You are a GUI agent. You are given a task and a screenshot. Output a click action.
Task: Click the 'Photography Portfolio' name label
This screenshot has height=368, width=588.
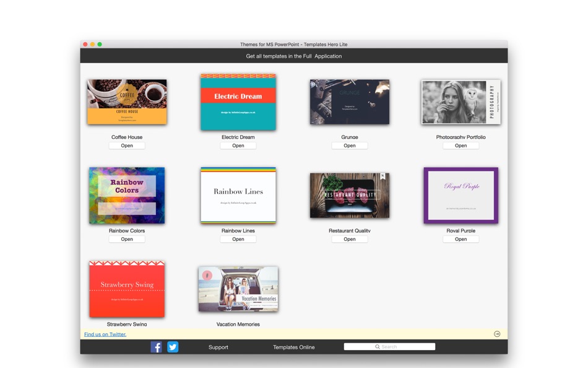461,137
